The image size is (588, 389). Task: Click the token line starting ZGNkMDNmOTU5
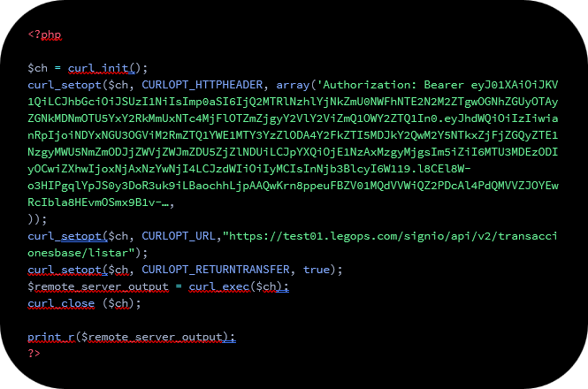pos(293,119)
